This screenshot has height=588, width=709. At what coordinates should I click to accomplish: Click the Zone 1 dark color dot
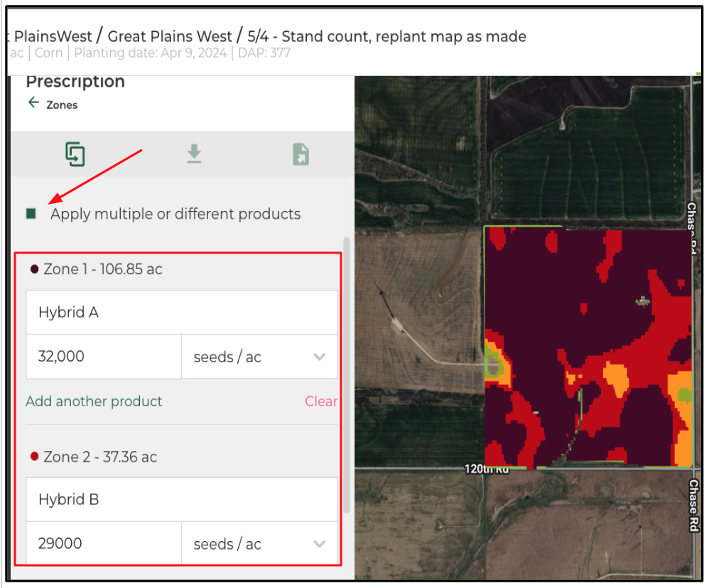pyautogui.click(x=34, y=269)
